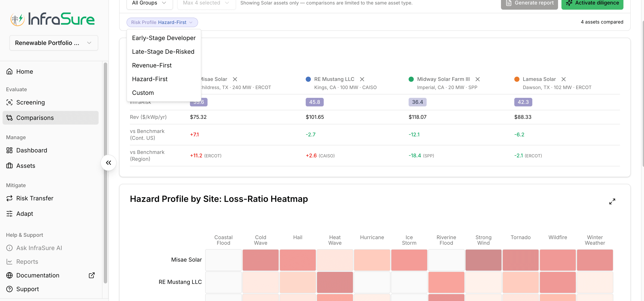Click the Documentation globe icon
This screenshot has width=644, height=301.
[9, 275]
